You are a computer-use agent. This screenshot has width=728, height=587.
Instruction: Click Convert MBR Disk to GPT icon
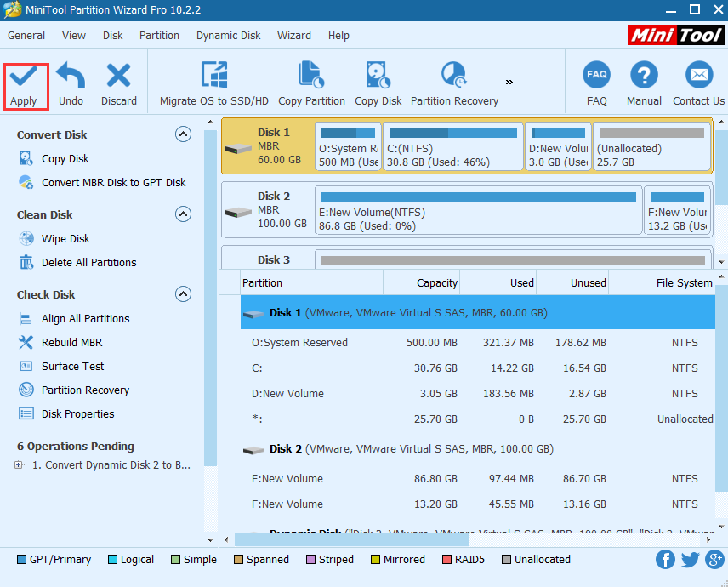tap(26, 182)
